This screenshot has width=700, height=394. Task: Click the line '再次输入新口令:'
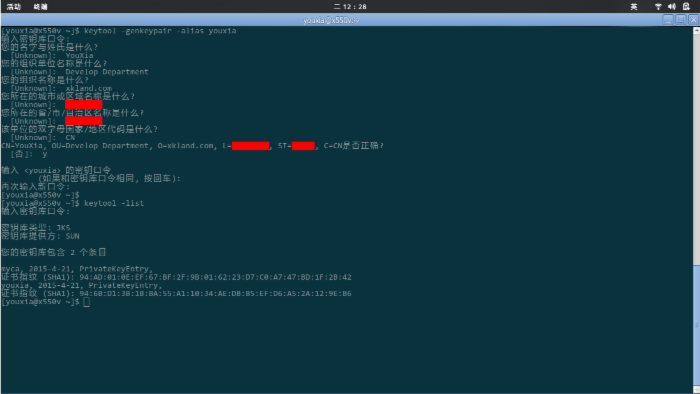point(36,187)
